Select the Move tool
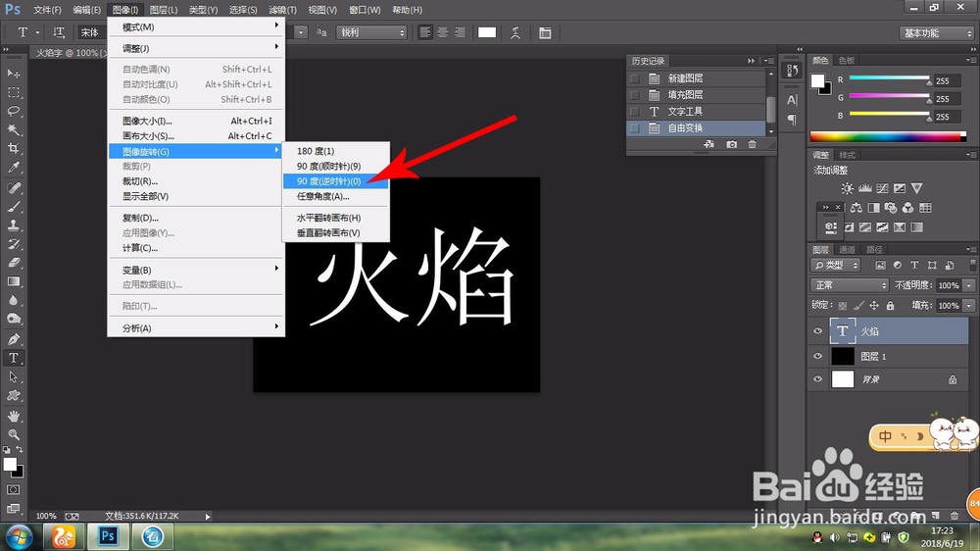 pos(13,74)
